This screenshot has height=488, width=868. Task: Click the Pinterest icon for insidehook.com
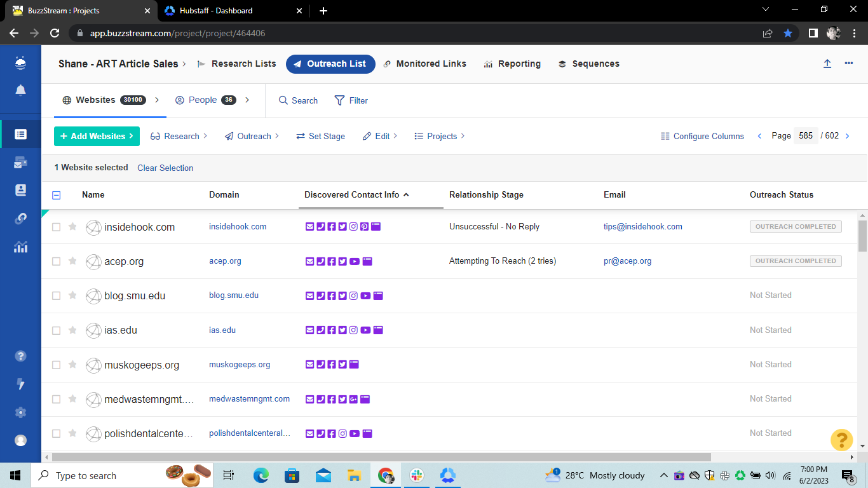click(364, 226)
